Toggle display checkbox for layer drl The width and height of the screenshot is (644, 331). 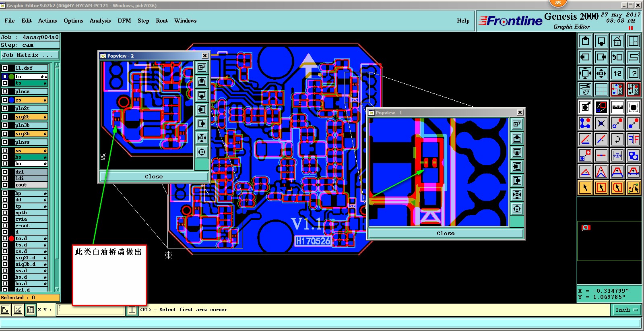(5, 172)
